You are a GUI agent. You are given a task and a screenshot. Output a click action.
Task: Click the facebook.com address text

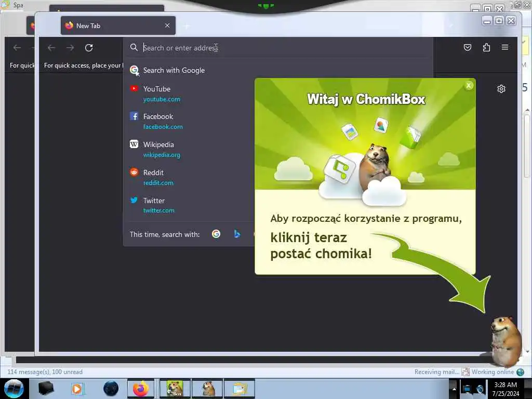click(163, 127)
